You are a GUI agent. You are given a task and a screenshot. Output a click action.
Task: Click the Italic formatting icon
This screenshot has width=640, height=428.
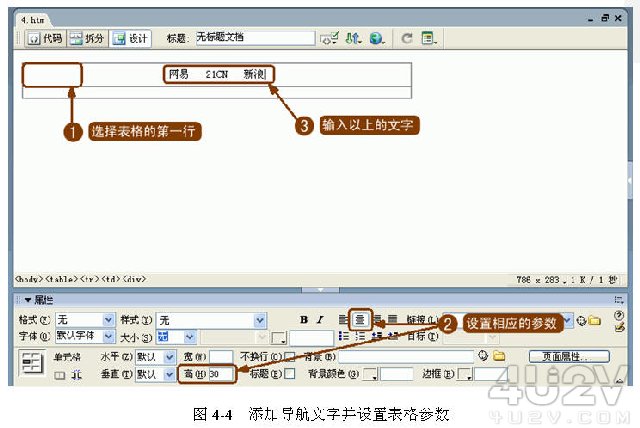pos(320,320)
